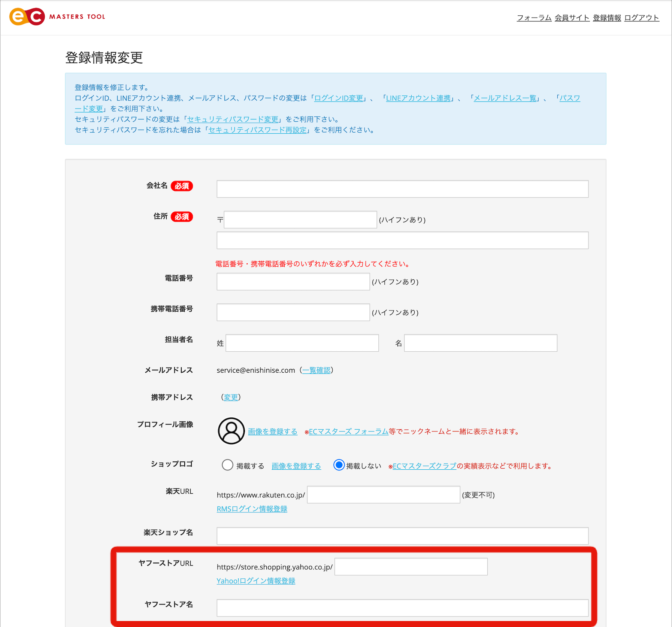672x627 pixels.
Task: Open RMSログイン情報登録 link
Action: [x=252, y=509]
